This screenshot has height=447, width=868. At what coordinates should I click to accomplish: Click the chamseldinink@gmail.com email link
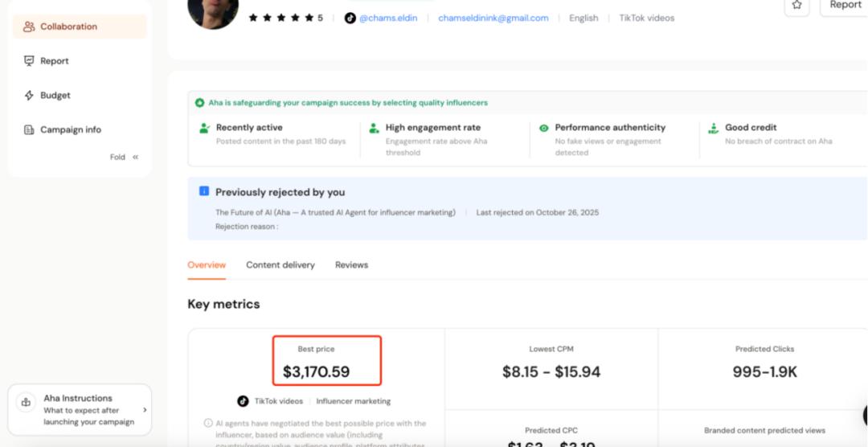[493, 18]
